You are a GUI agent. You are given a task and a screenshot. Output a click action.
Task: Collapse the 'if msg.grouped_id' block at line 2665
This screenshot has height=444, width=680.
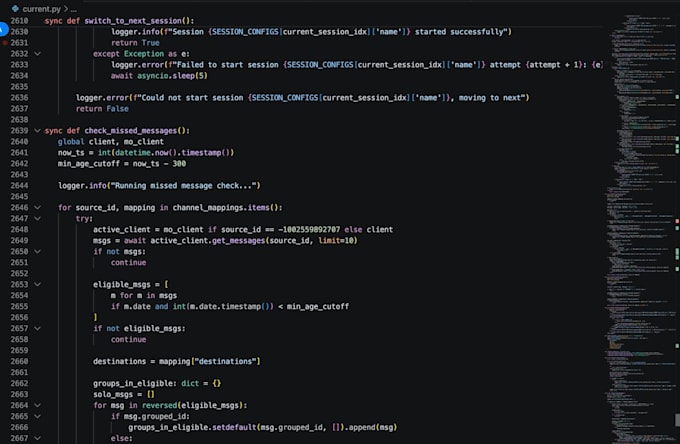[37, 416]
